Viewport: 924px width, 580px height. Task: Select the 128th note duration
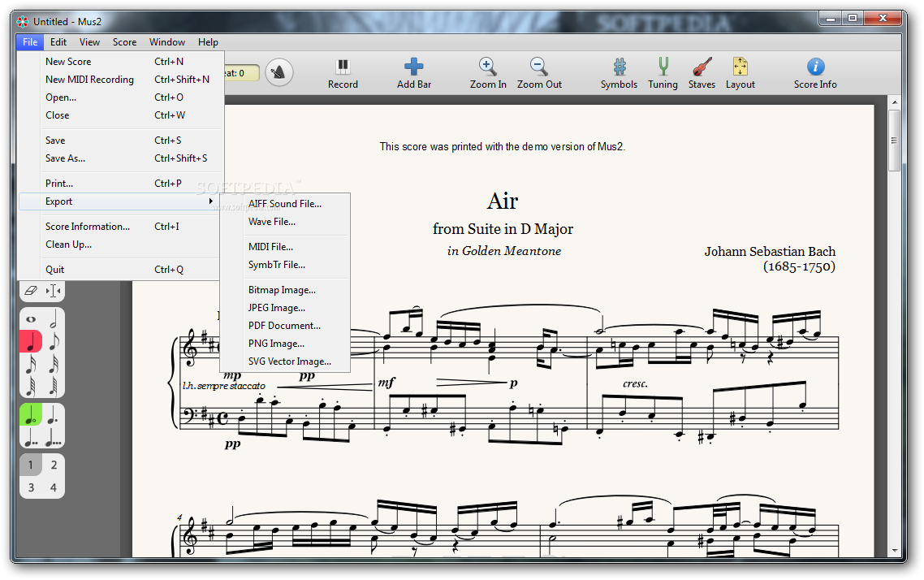tap(53, 387)
